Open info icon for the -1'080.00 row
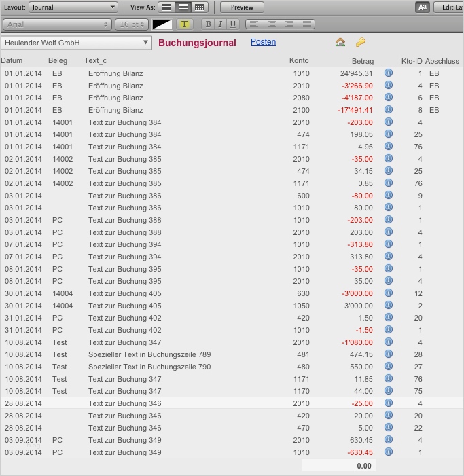Image resolution: width=464 pixels, height=476 pixels. (389, 342)
